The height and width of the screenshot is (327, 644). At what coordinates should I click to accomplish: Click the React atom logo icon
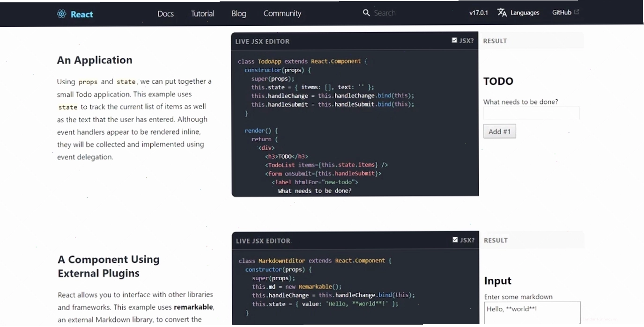coord(61,14)
